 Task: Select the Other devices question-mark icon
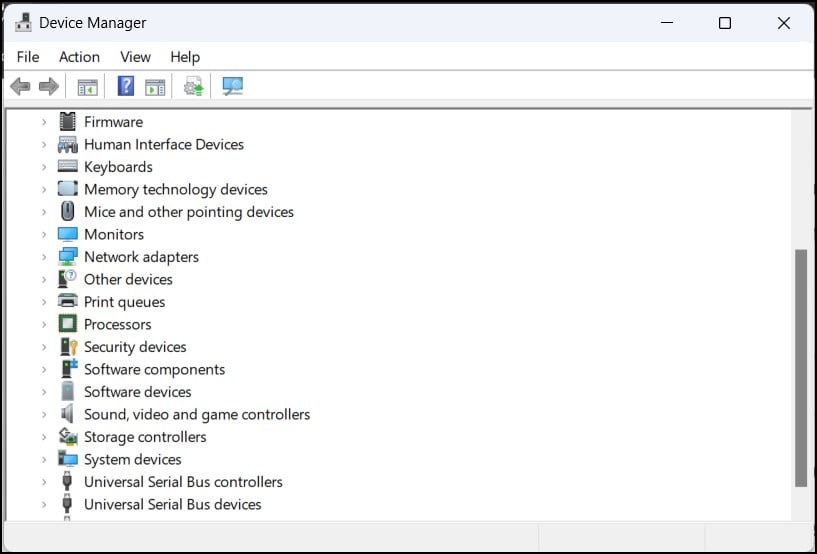point(67,279)
